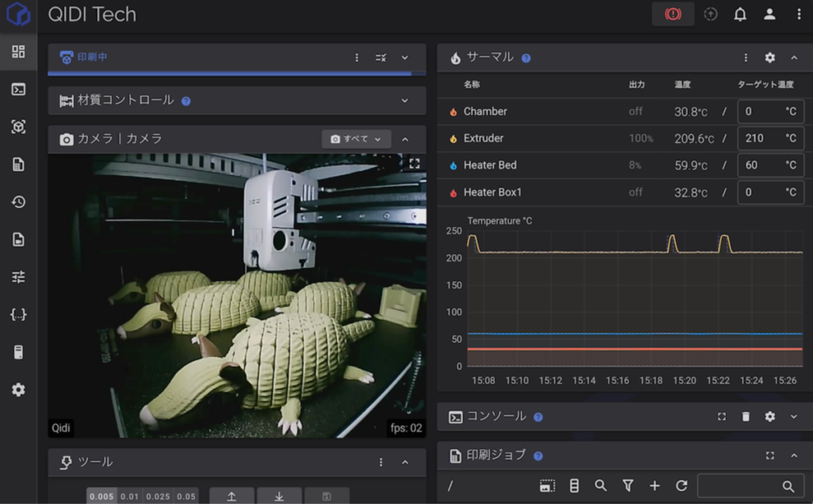Viewport: 813px width, 504px height.
Task: Open the 印刷中 panel three-dot menu
Action: 357,58
